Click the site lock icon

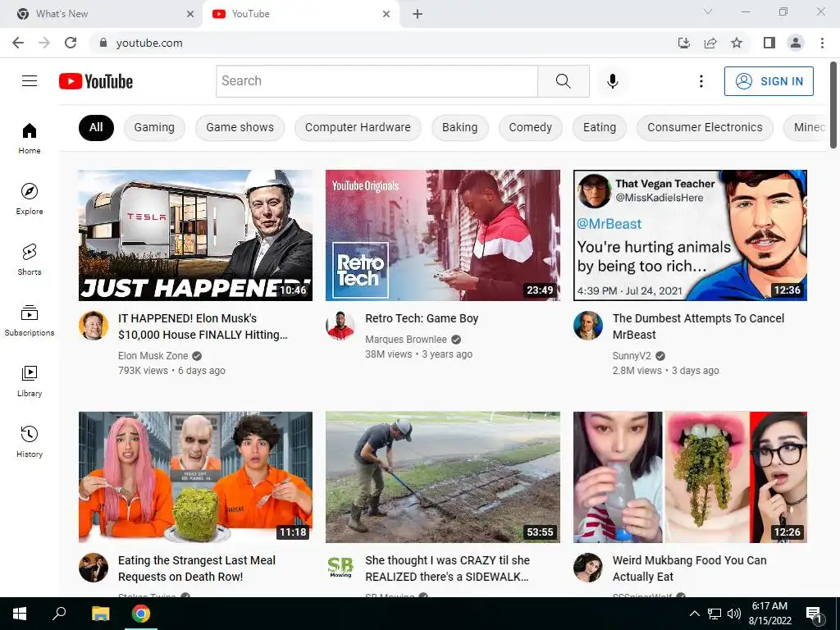coord(103,43)
